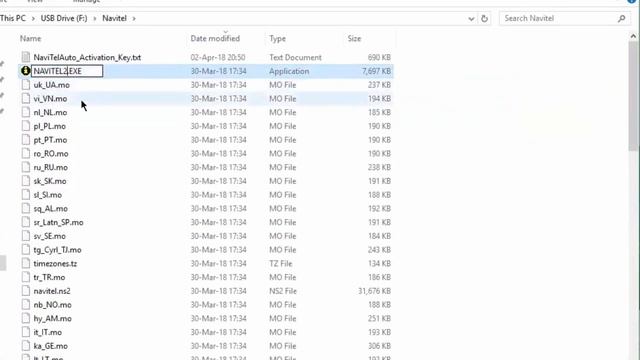Click the search magnifier icon
Image resolution: width=640 pixels, height=360 pixels.
[x=621, y=18]
